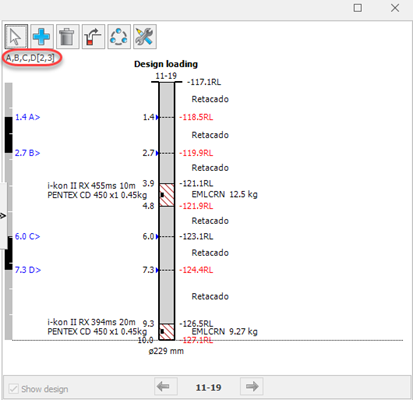Click the Design loading title
The height and width of the screenshot is (400, 413).
pyautogui.click(x=166, y=64)
